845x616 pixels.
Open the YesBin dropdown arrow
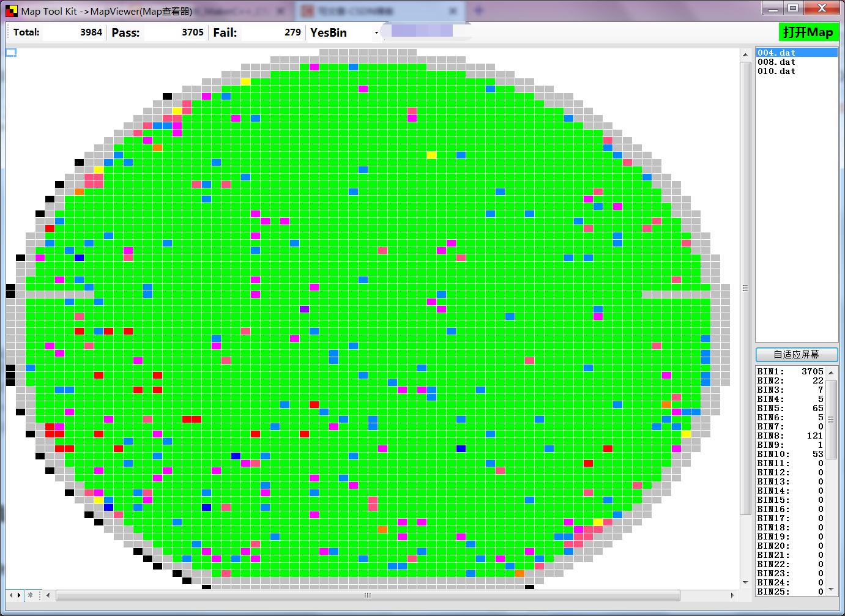point(376,32)
